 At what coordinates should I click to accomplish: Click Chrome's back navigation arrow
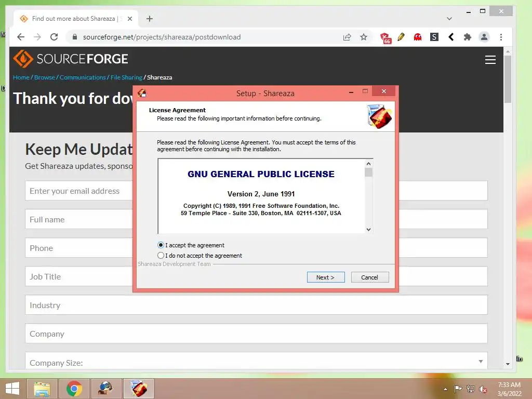(x=21, y=37)
